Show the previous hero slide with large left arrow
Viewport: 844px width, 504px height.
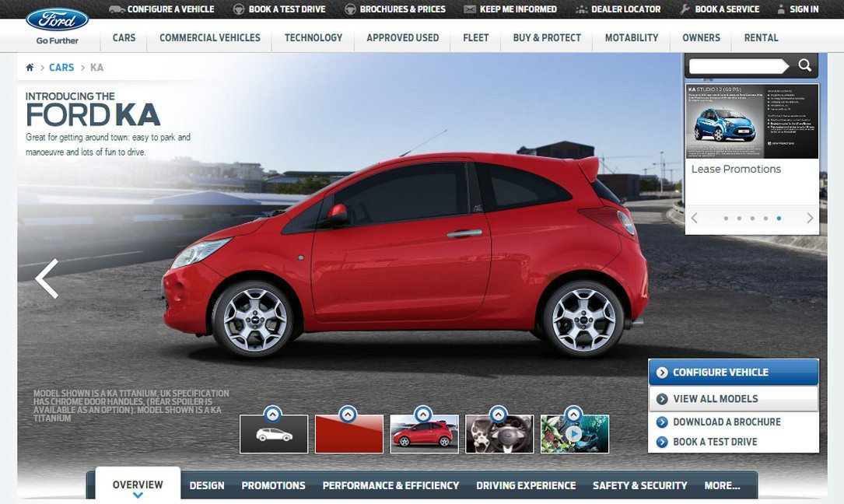47,278
